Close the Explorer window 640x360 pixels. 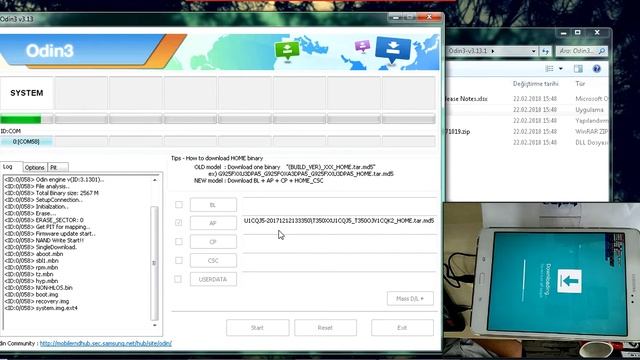click(597, 32)
